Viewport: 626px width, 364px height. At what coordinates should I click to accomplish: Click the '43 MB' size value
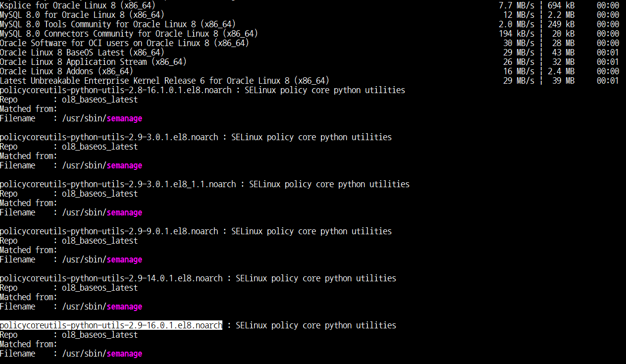564,52
